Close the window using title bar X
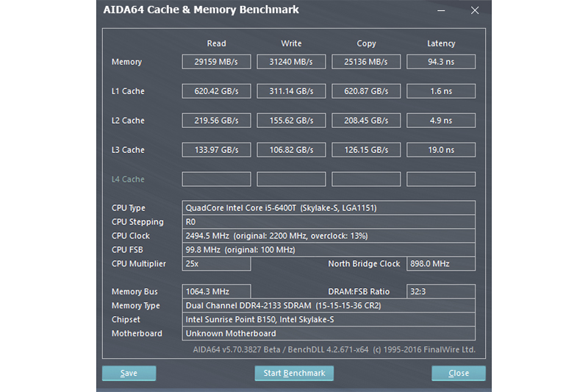 (x=475, y=11)
